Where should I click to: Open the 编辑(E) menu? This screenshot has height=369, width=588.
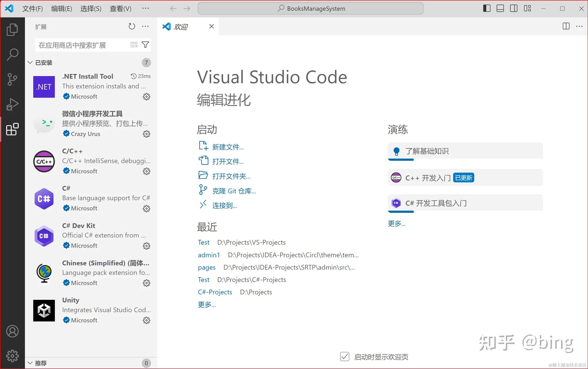[x=62, y=9]
